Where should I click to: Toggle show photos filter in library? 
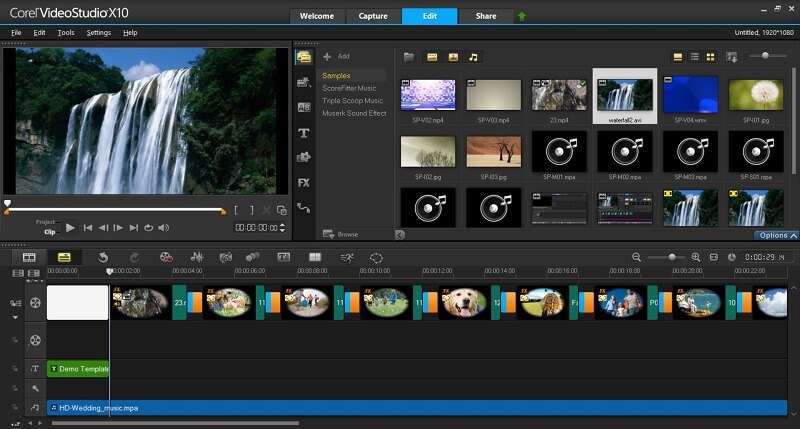pyautogui.click(x=453, y=57)
